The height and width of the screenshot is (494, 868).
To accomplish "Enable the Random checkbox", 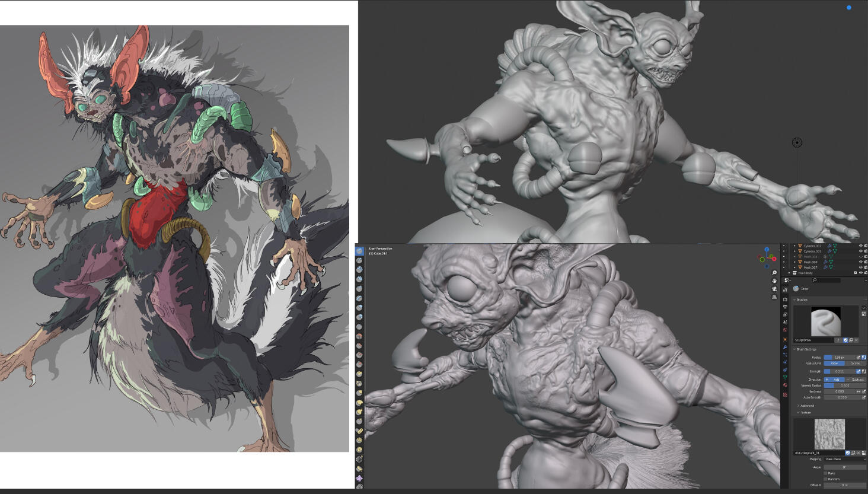I will [825, 479].
